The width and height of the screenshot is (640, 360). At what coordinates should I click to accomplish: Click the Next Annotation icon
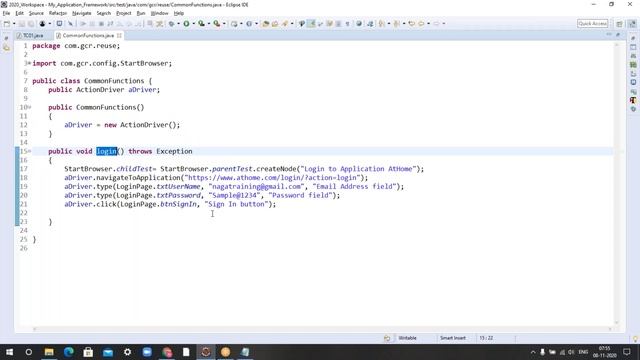(382, 24)
